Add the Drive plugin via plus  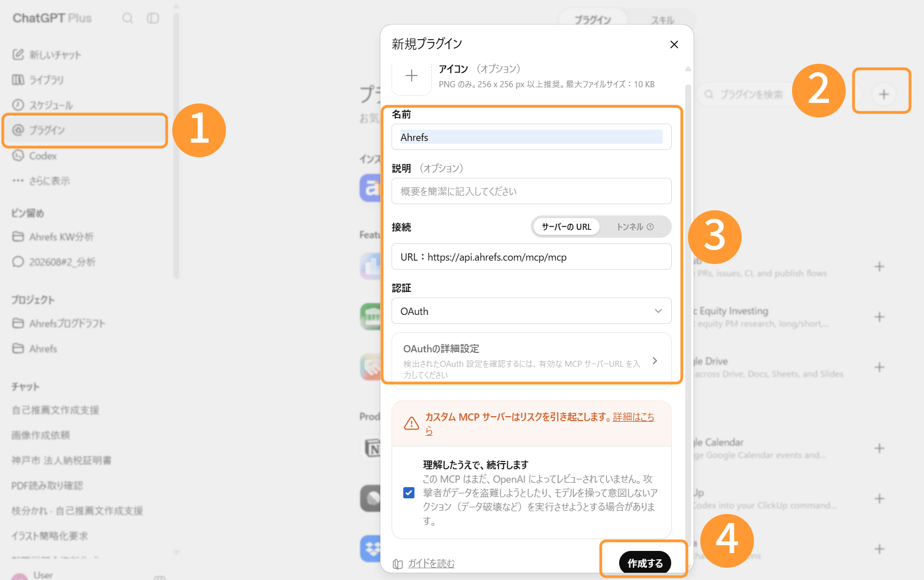[x=879, y=367]
